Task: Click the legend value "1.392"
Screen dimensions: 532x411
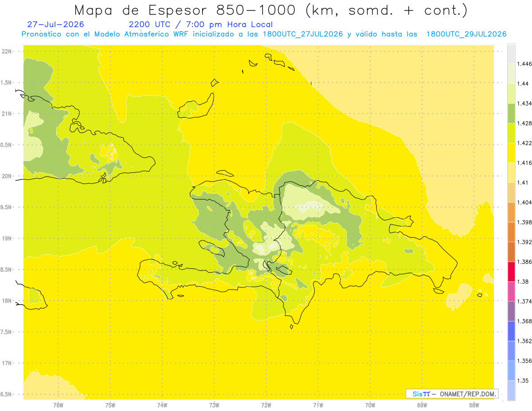Action: [x=524, y=242]
